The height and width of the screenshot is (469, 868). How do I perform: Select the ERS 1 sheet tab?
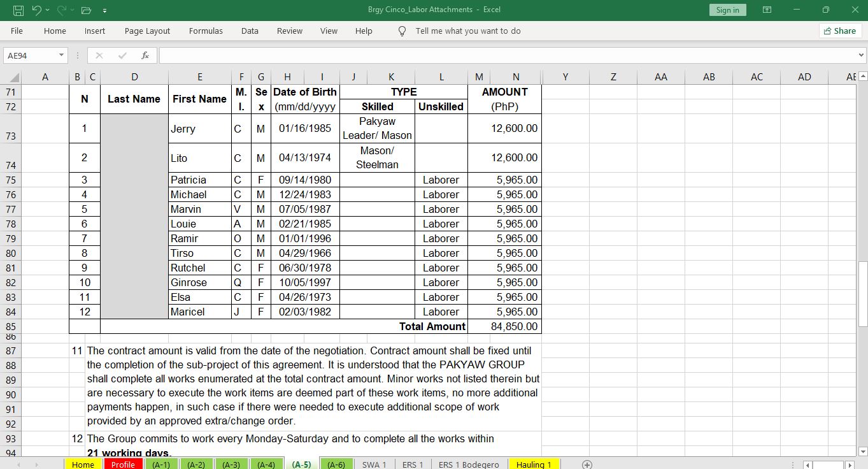(x=413, y=465)
